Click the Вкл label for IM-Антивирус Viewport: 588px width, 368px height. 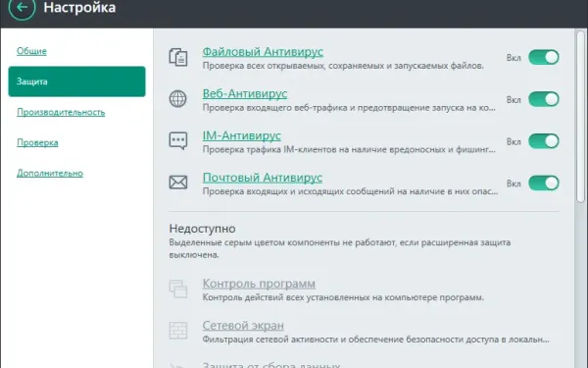coord(514,141)
